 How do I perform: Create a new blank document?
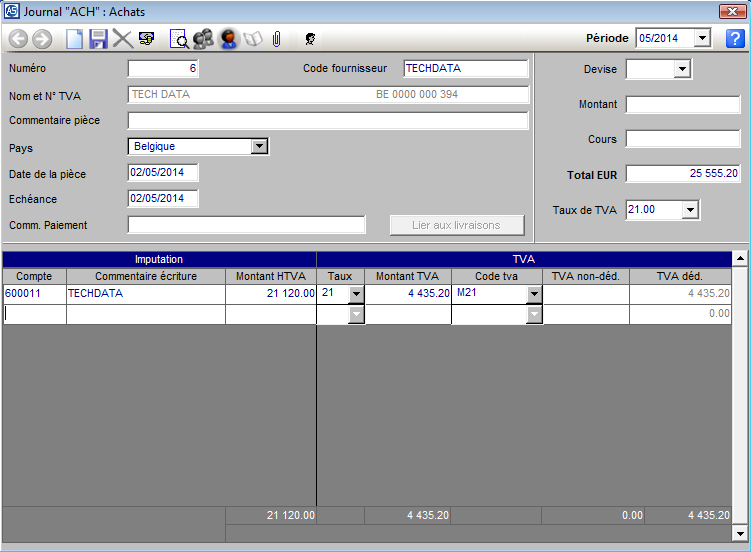click(75, 39)
